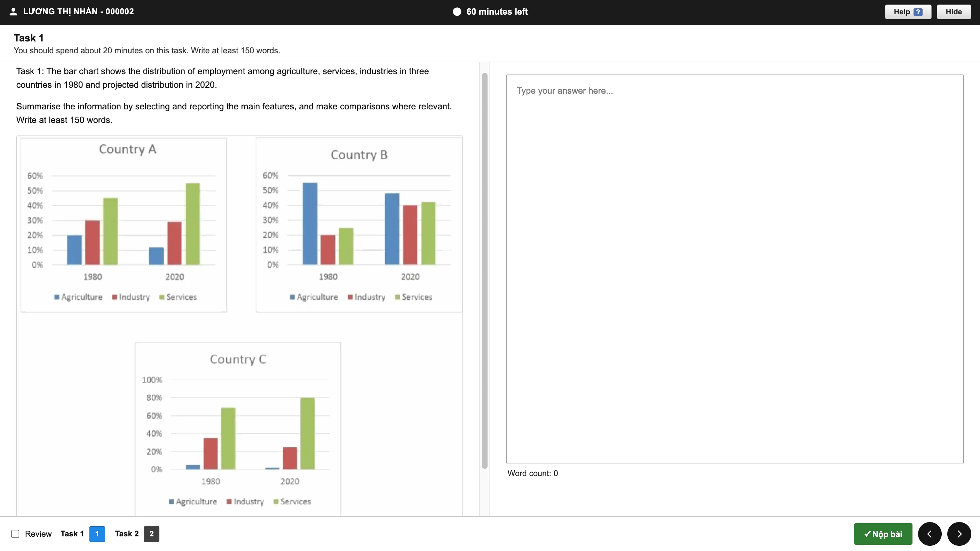Click the 2020 axis label in Country B
Image resolution: width=980 pixels, height=551 pixels.
[410, 277]
